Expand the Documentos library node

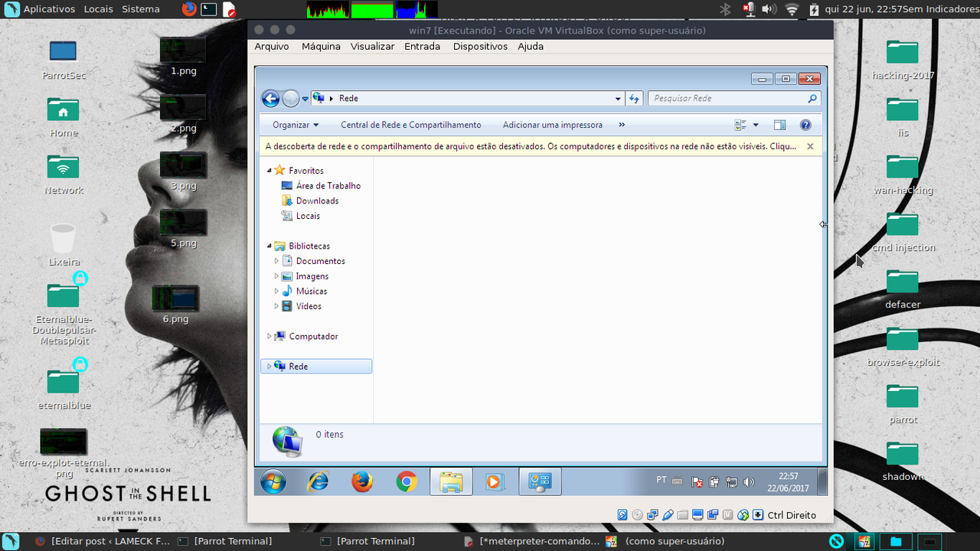click(276, 261)
